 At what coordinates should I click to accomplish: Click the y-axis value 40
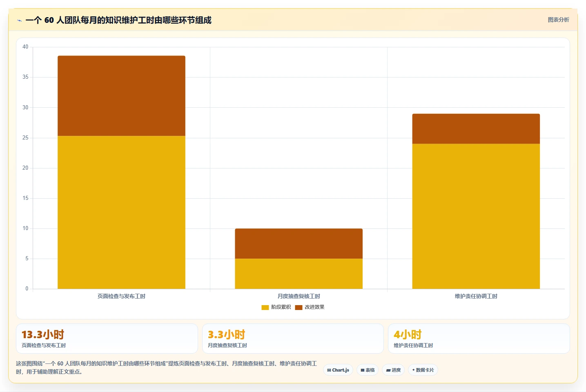tap(25, 47)
